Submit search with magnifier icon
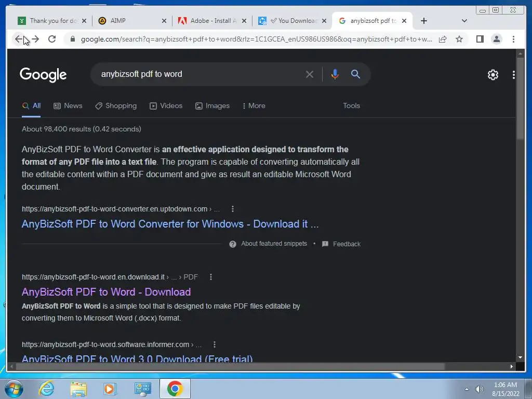The width and height of the screenshot is (532, 399). pos(355,74)
